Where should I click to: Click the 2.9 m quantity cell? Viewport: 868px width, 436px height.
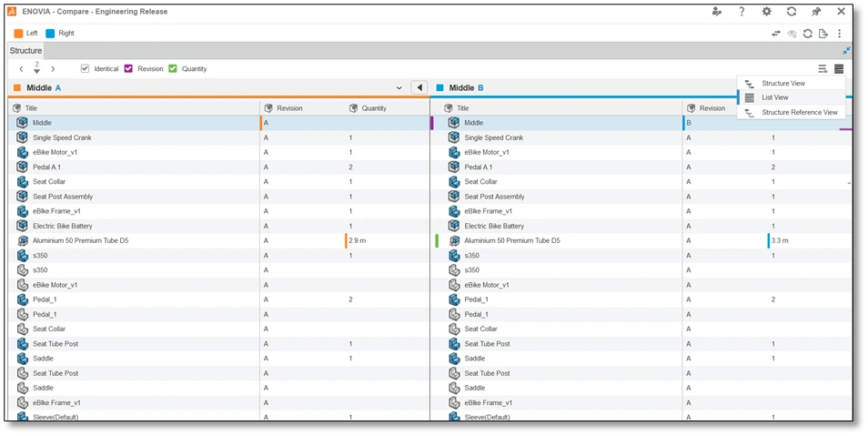click(x=357, y=240)
